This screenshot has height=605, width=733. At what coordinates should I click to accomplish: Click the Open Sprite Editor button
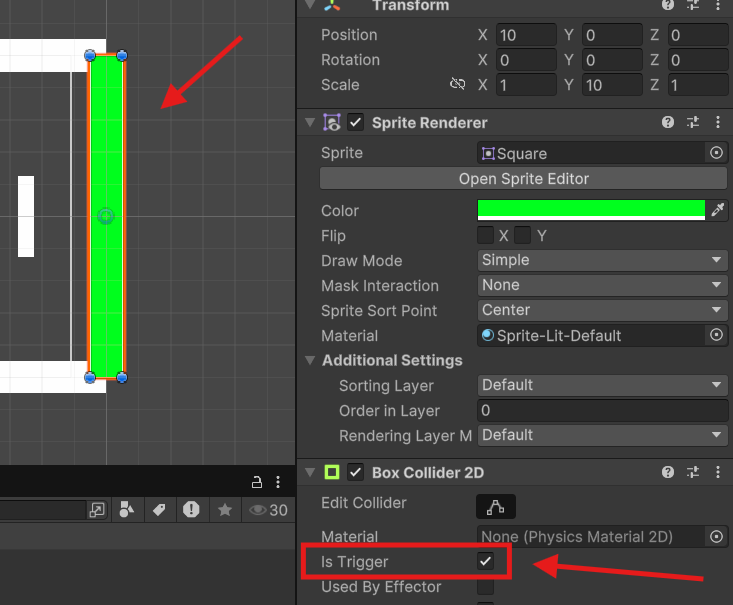pyautogui.click(x=523, y=179)
